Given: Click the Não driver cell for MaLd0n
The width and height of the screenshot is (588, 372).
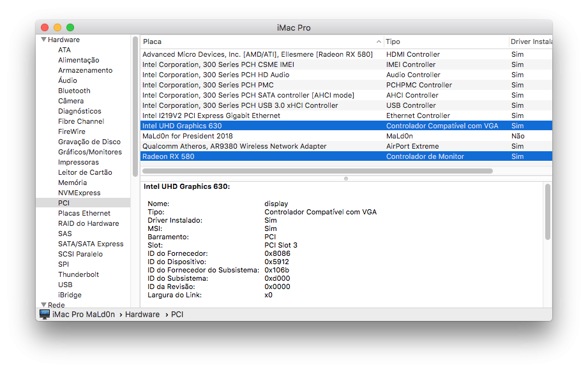Looking at the screenshot, I should 518,136.
